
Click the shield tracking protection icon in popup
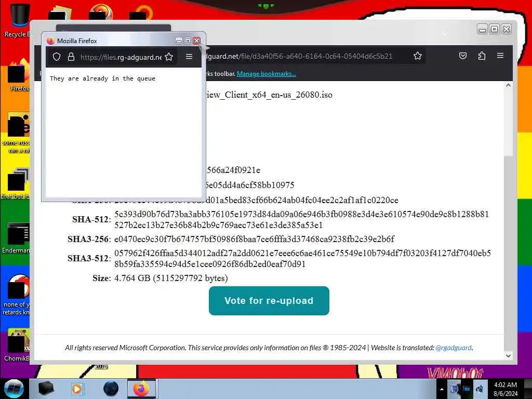pos(57,57)
